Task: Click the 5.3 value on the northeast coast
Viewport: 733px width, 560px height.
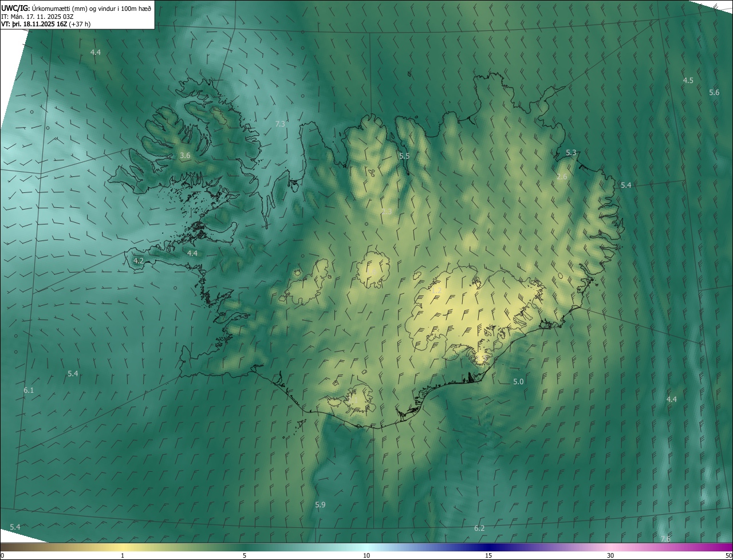Action: point(571,152)
